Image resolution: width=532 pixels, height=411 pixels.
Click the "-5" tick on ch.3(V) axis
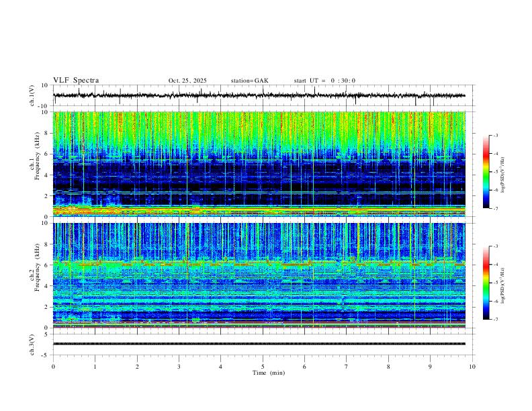pos(46,355)
